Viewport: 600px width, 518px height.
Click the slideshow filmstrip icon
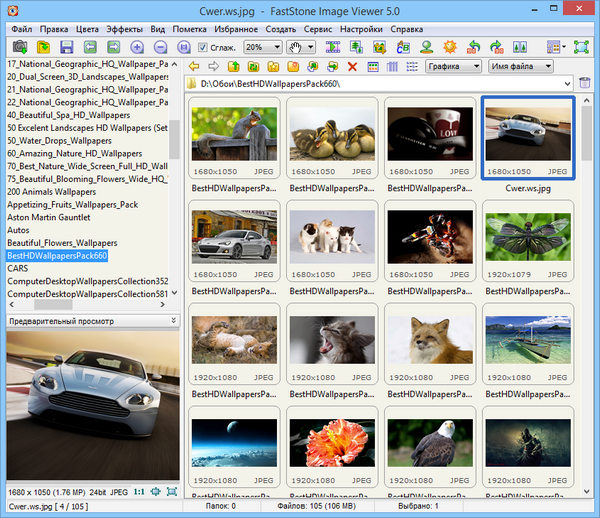click(x=332, y=47)
